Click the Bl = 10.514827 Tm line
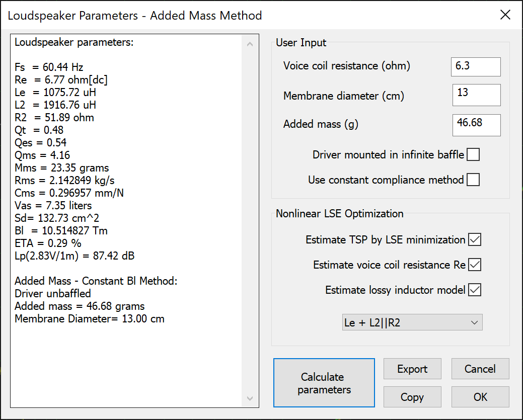The image size is (523, 420). [61, 231]
